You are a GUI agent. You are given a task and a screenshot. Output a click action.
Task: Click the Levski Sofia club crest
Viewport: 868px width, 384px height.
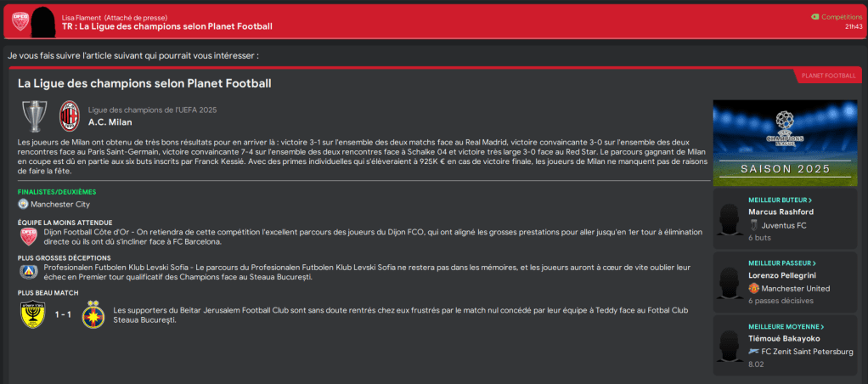(28, 272)
